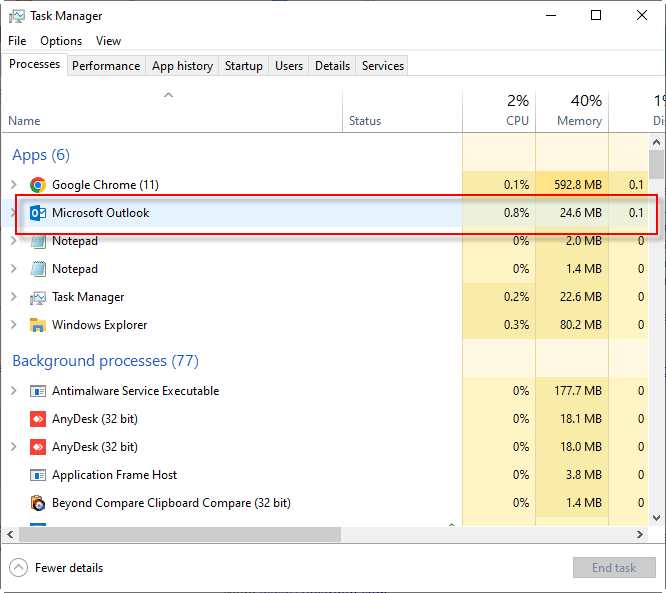
Task: Open the Options menu
Action: (x=61, y=41)
